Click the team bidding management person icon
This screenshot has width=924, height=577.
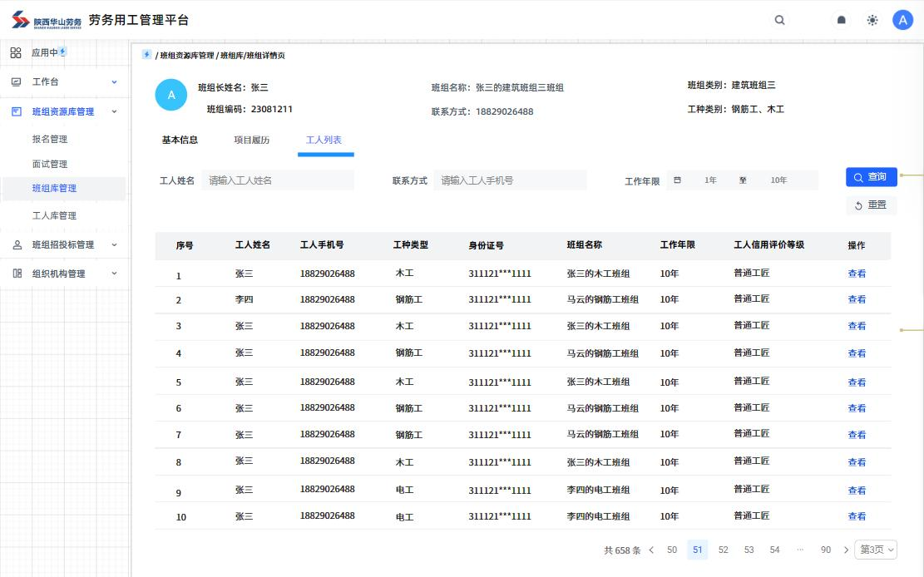(16, 245)
